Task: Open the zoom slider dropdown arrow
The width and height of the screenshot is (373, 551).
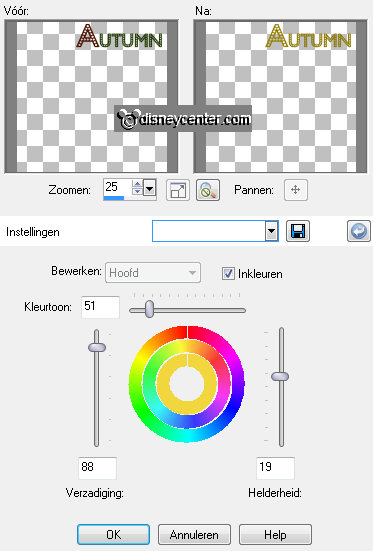Action: 149,189
